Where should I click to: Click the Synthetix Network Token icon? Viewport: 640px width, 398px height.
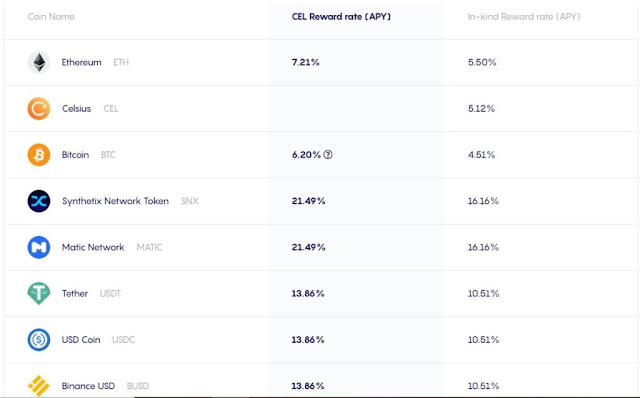39,201
